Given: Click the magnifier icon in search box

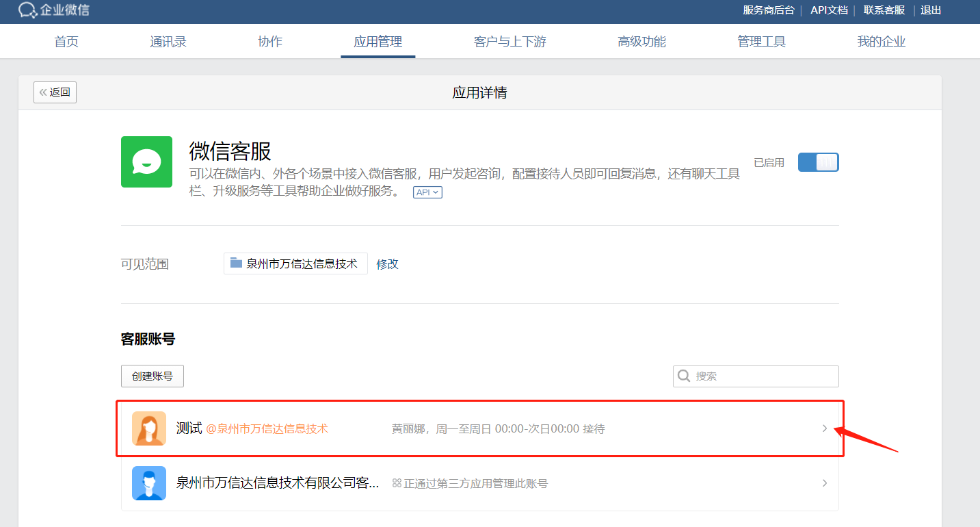Looking at the screenshot, I should 683,376.
